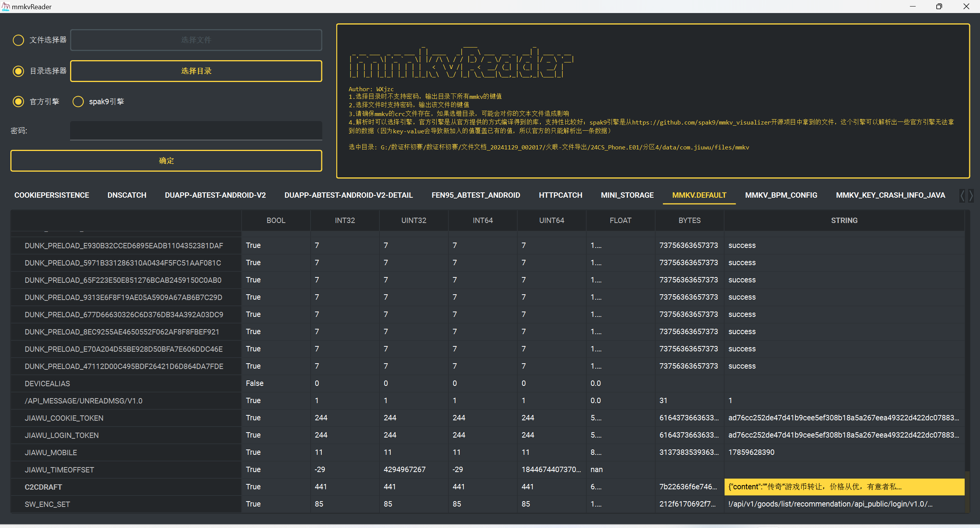Screen dimensions: 980x528
Task: Switch to the COOKIEPERSISTENCE tab
Action: [52, 195]
